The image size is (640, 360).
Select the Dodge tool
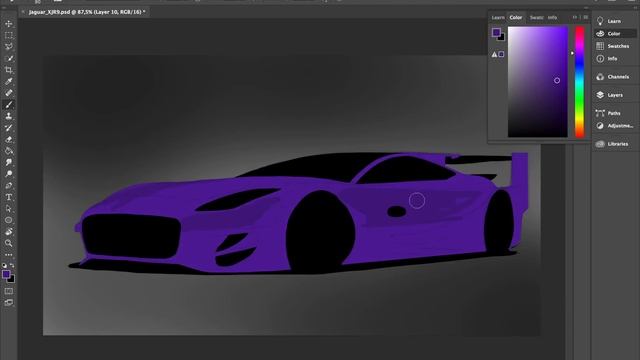9,174
